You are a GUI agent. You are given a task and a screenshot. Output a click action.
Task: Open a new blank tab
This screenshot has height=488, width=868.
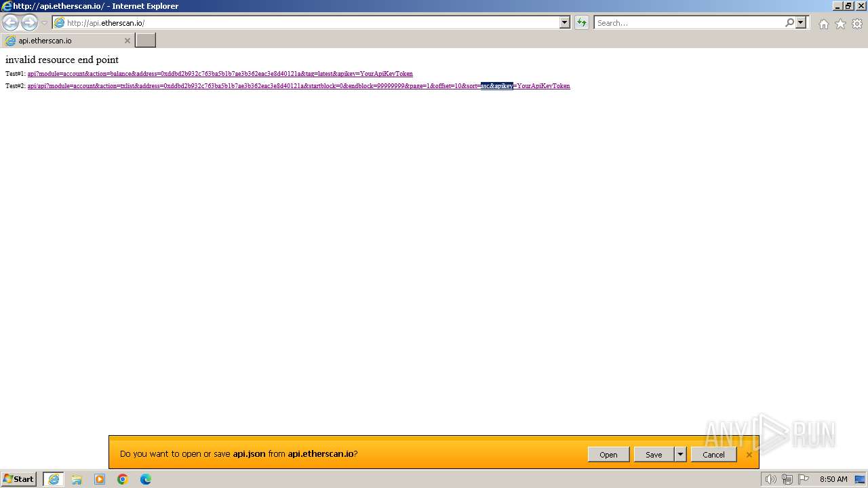point(146,41)
